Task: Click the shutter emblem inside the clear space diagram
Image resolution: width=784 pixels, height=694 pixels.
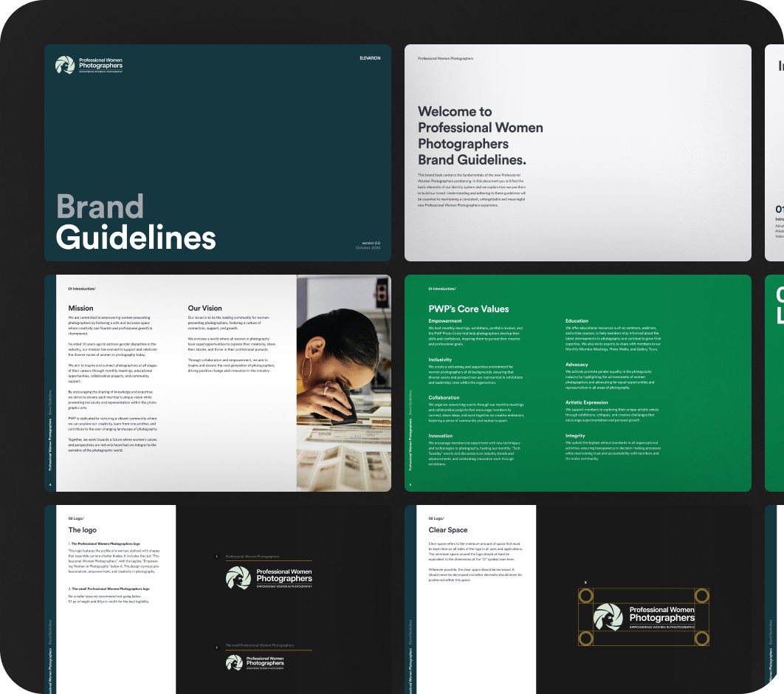Action: tap(608, 616)
